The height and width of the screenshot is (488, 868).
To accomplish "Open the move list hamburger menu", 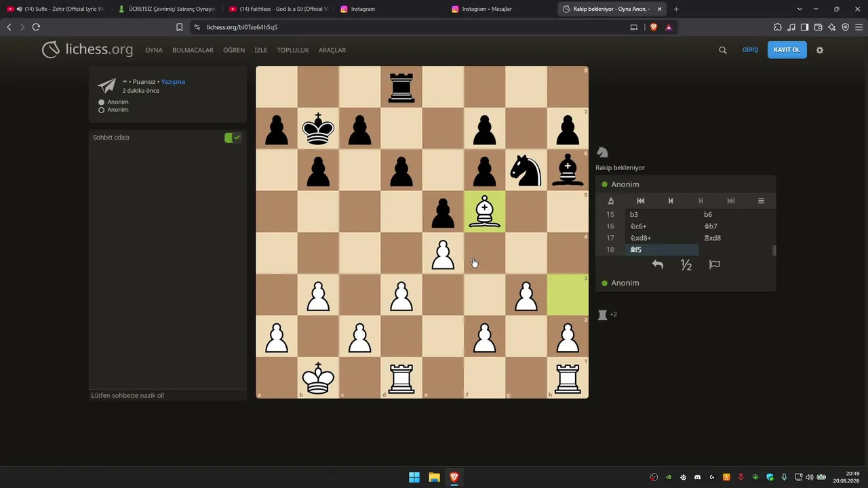I will pos(761,201).
